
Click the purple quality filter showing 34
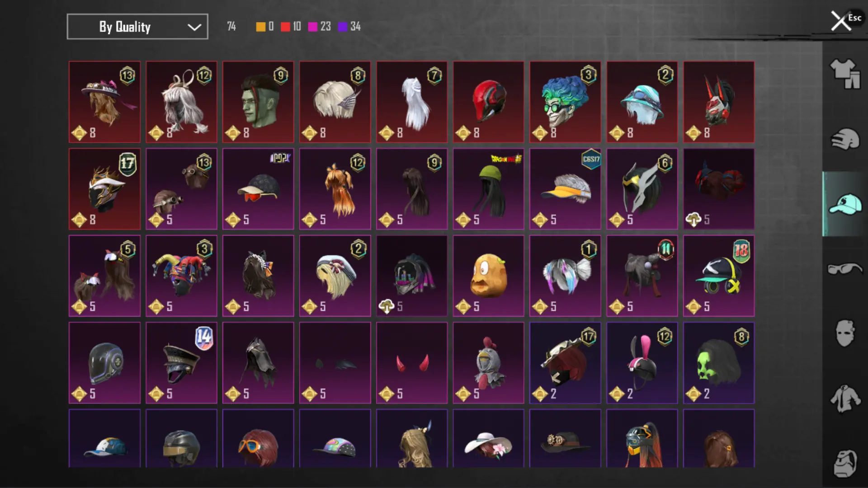pyautogui.click(x=349, y=27)
